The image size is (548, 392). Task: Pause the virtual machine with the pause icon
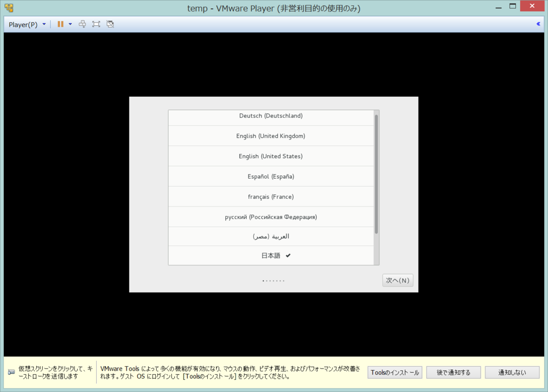point(60,24)
